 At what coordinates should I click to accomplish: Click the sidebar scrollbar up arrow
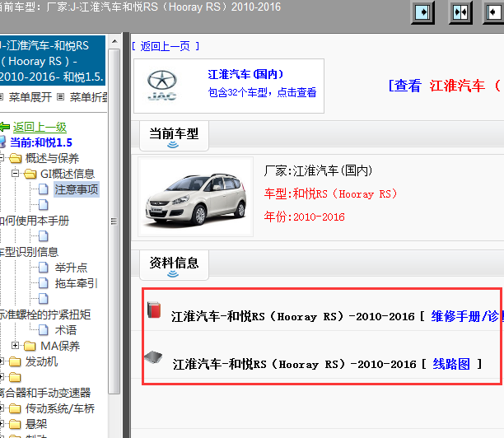(114, 41)
